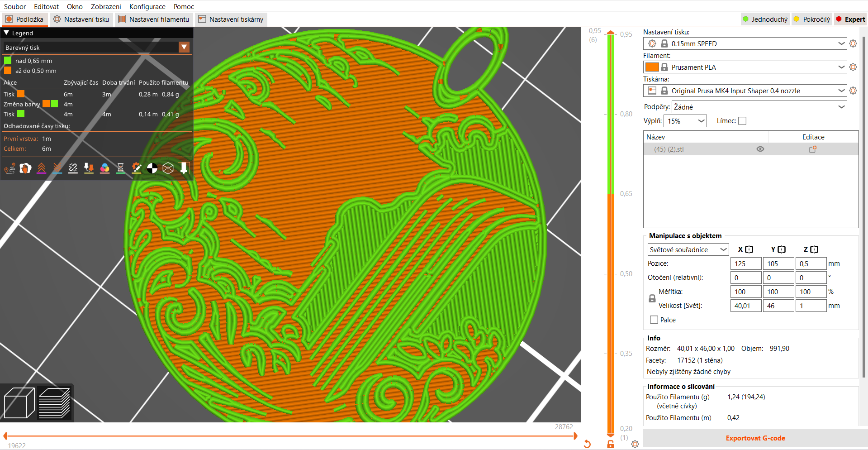Toggle seams broken-link icon in legend
This screenshot has height=450, width=868.
coord(73,168)
